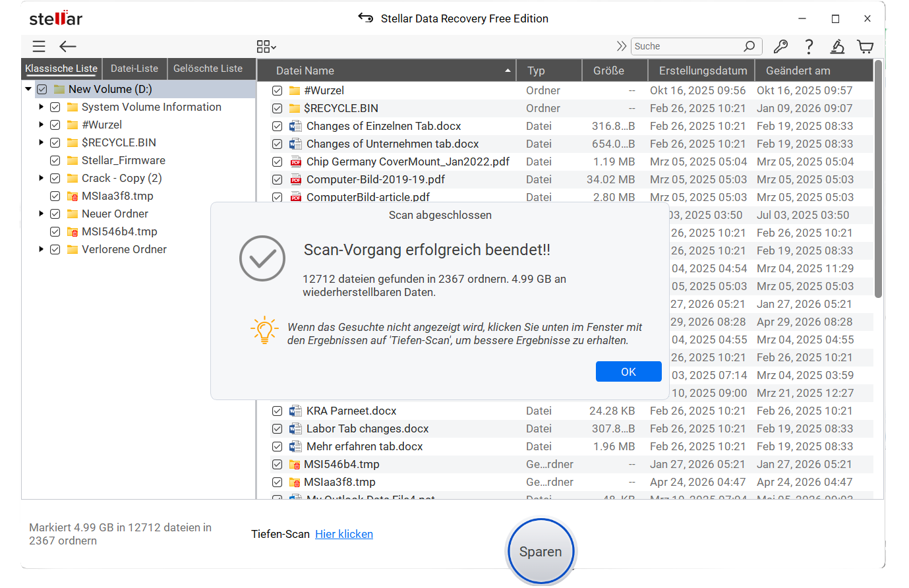The width and height of the screenshot is (909, 588).
Task: Uncheck Verlorene Ordner checkbox
Action: click(55, 249)
